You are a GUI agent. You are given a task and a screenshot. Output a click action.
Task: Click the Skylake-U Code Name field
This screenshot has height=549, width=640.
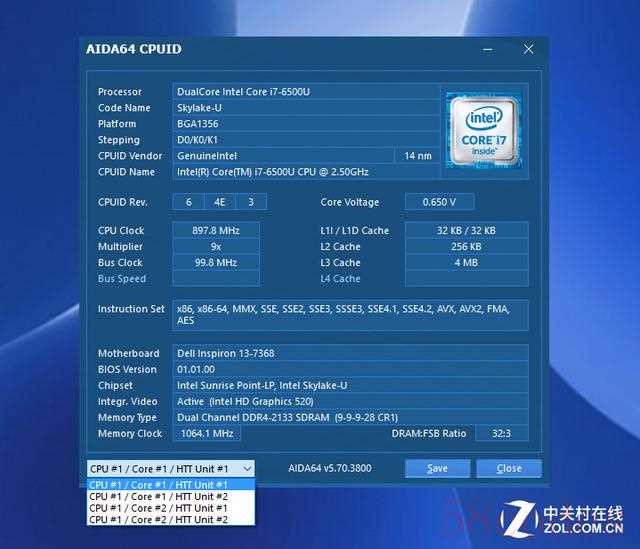click(306, 108)
